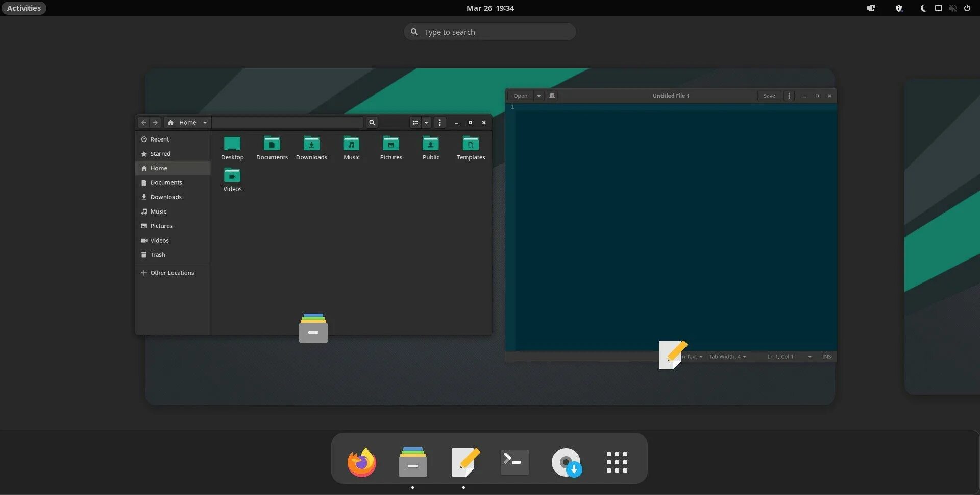Open the Ln 1, Col 1 dropdown
Image resolution: width=980 pixels, height=495 pixels.
[789, 357]
